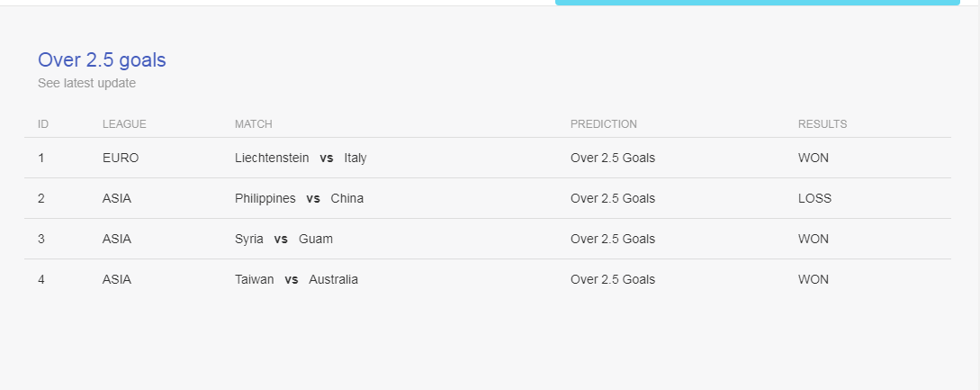The height and width of the screenshot is (390, 980).
Task: Select the MATCH column header
Action: 253,124
